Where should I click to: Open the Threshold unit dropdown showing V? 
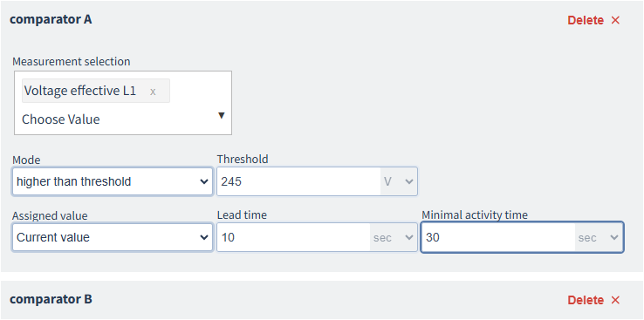(x=399, y=181)
